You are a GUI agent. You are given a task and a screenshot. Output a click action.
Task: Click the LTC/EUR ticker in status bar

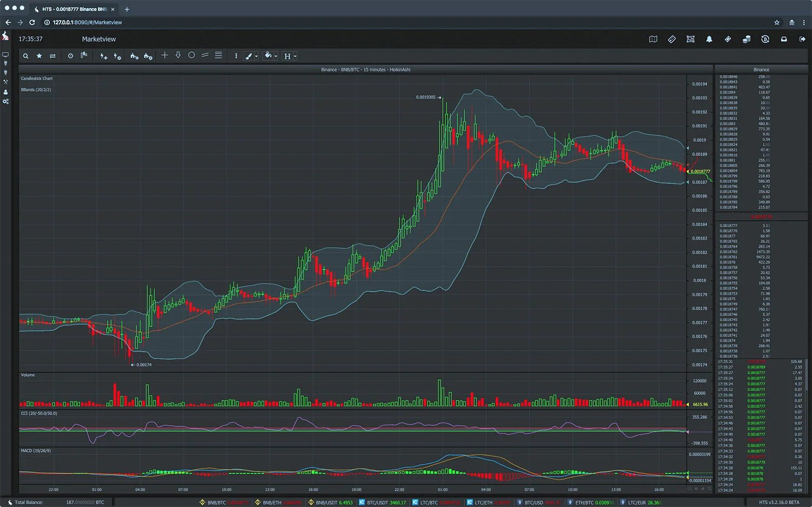pos(640,503)
